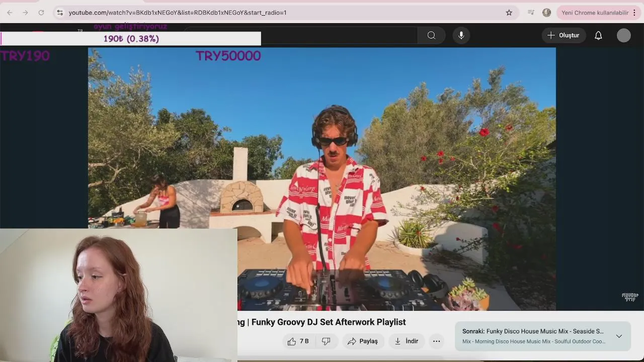The width and height of the screenshot is (644, 362).
Task: Open YouTube notifications bell
Action: [598, 35]
